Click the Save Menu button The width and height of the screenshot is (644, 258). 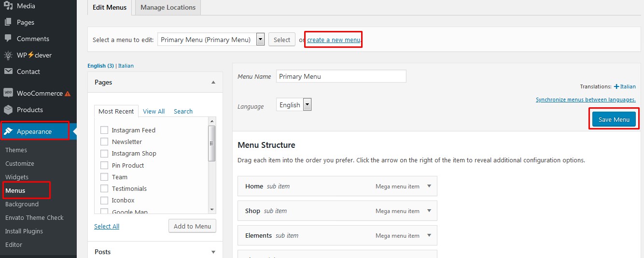614,119
